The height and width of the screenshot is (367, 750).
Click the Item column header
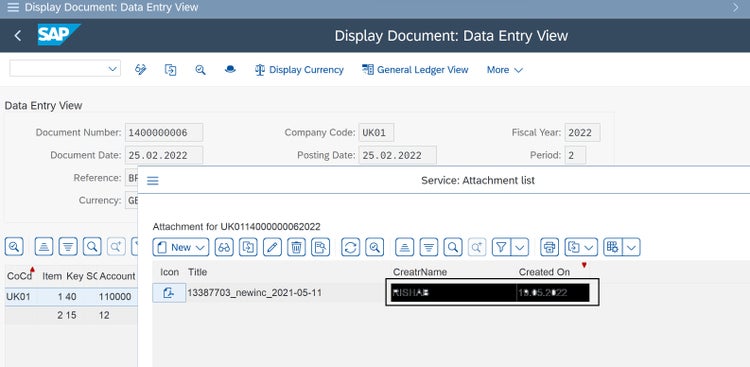[52, 276]
